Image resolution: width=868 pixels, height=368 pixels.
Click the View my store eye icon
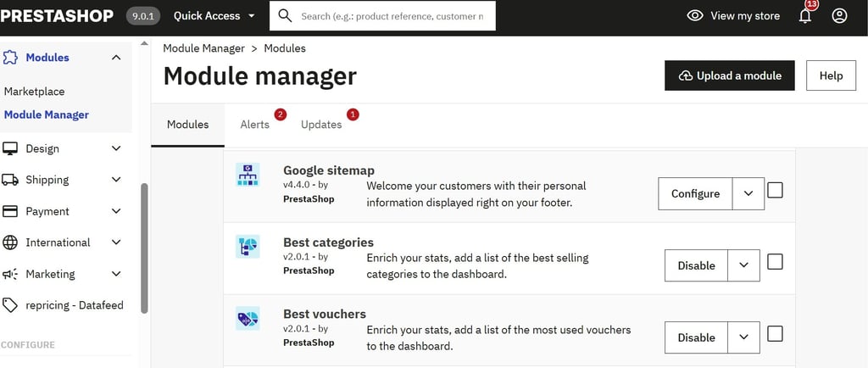pos(695,16)
